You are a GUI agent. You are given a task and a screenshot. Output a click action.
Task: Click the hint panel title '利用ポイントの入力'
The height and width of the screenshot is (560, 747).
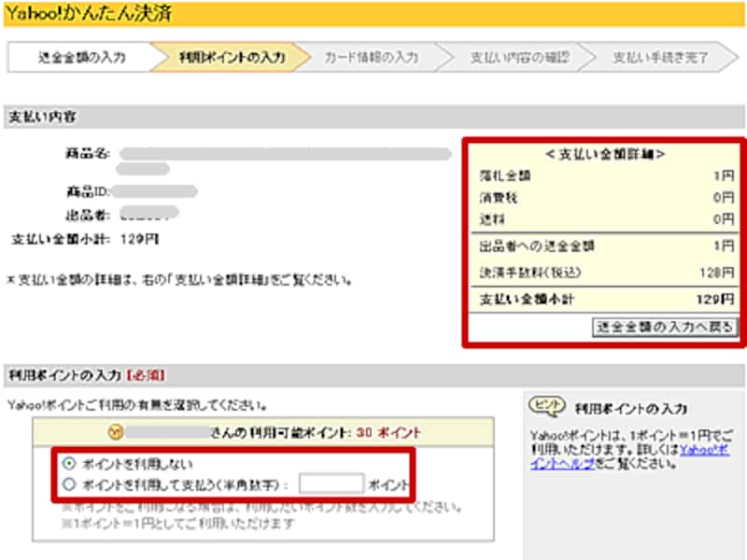tap(631, 409)
